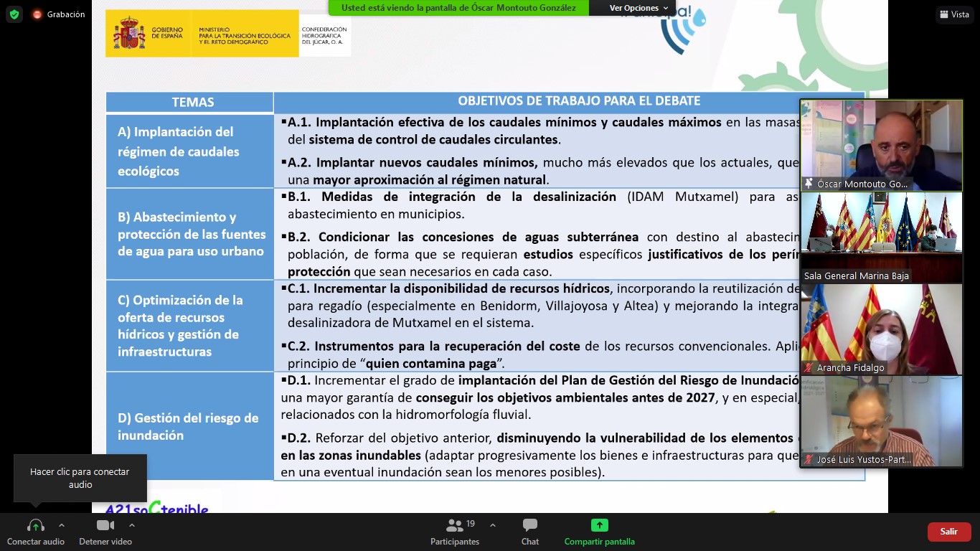Click objective A.2. Implantar nuevos caudales mínimos

click(541, 171)
